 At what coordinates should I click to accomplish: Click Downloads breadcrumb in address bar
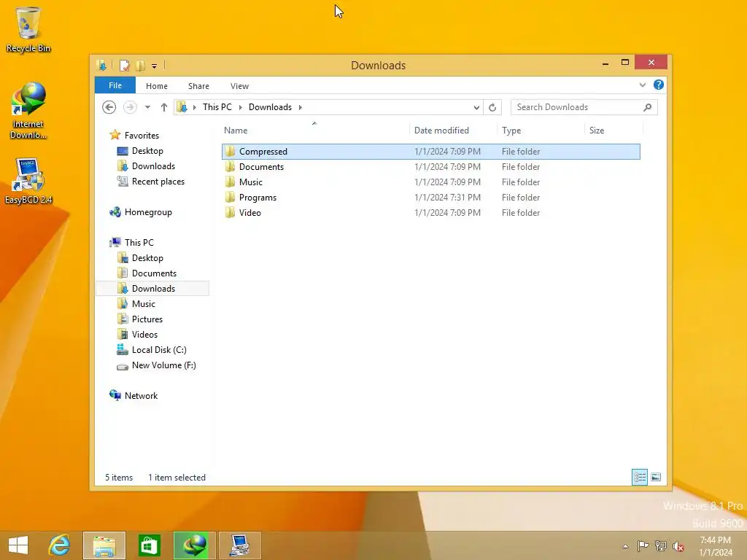tap(270, 107)
